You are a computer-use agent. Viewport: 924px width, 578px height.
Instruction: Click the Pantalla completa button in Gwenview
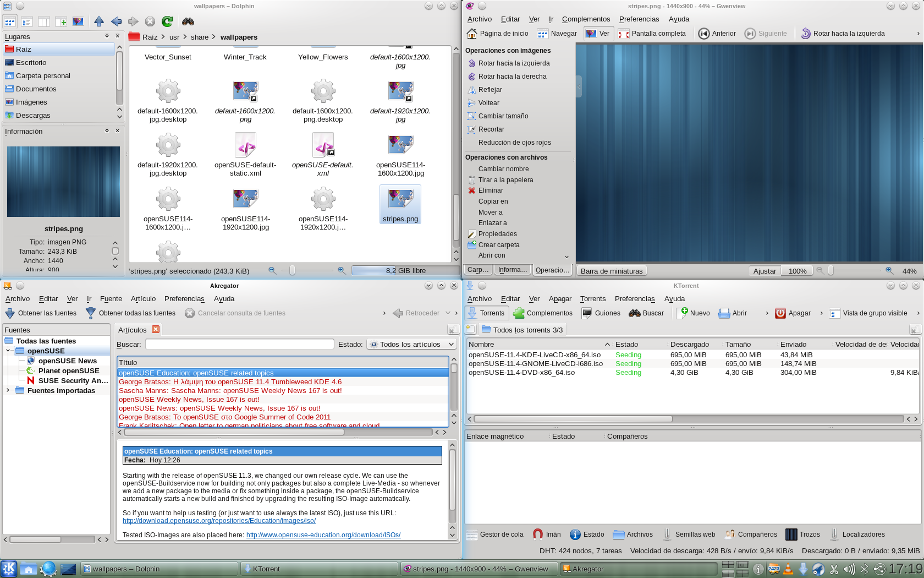point(652,34)
